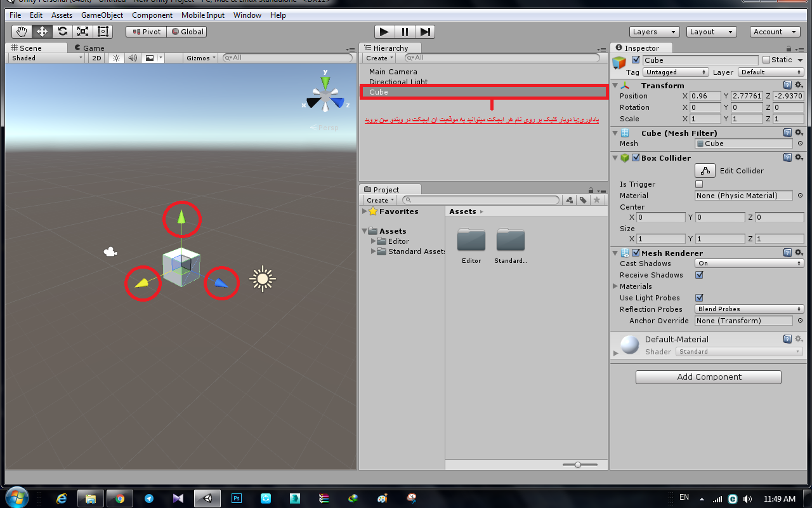Click the yellow move arrow on cube
The image size is (812, 508).
(142, 283)
